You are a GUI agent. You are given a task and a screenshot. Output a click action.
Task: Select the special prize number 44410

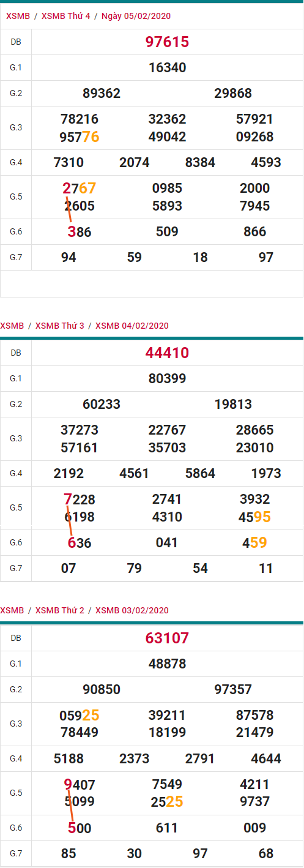click(x=167, y=353)
